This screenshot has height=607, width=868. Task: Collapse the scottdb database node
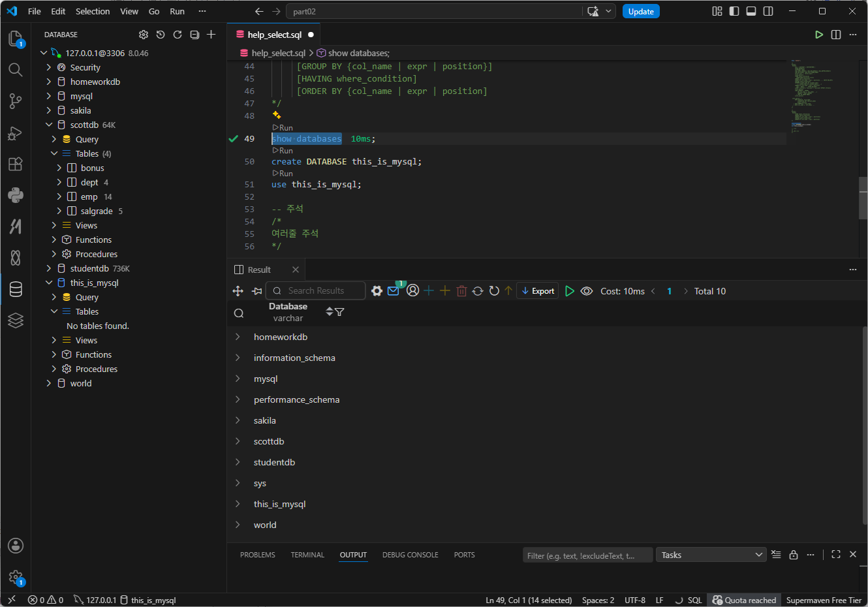pyautogui.click(x=49, y=125)
